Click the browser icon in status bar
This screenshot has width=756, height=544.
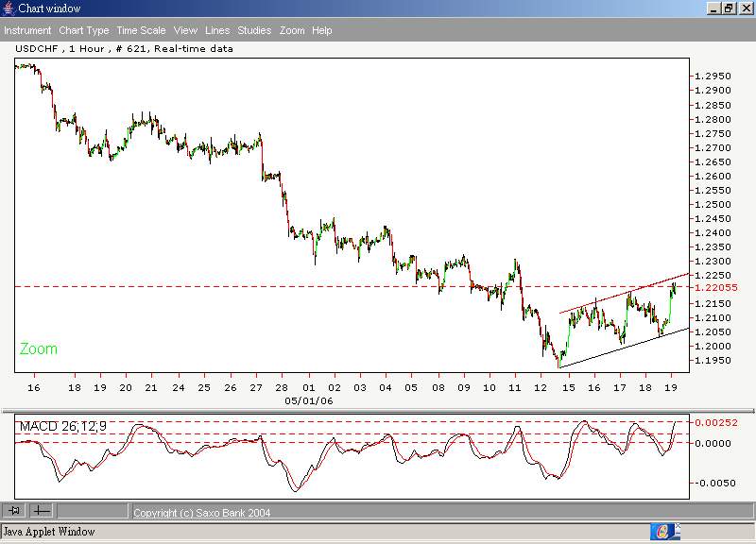click(662, 532)
